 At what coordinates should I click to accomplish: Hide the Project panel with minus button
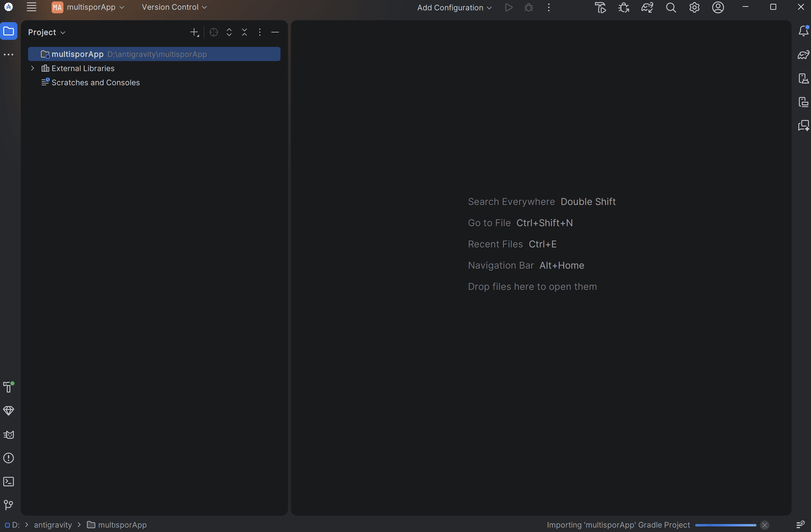click(x=275, y=32)
